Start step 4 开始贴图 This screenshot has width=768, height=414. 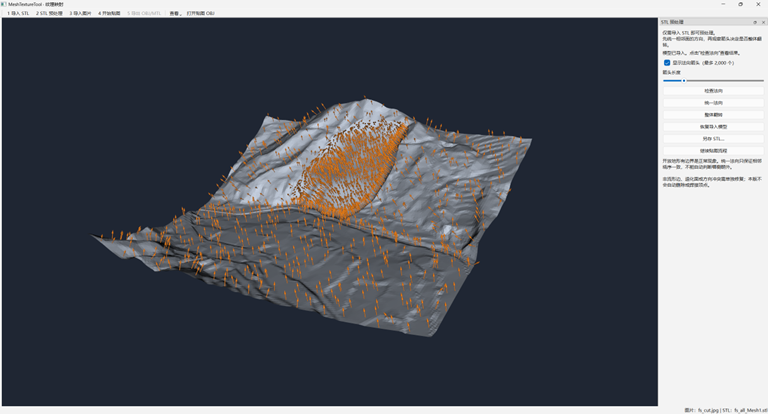(109, 13)
